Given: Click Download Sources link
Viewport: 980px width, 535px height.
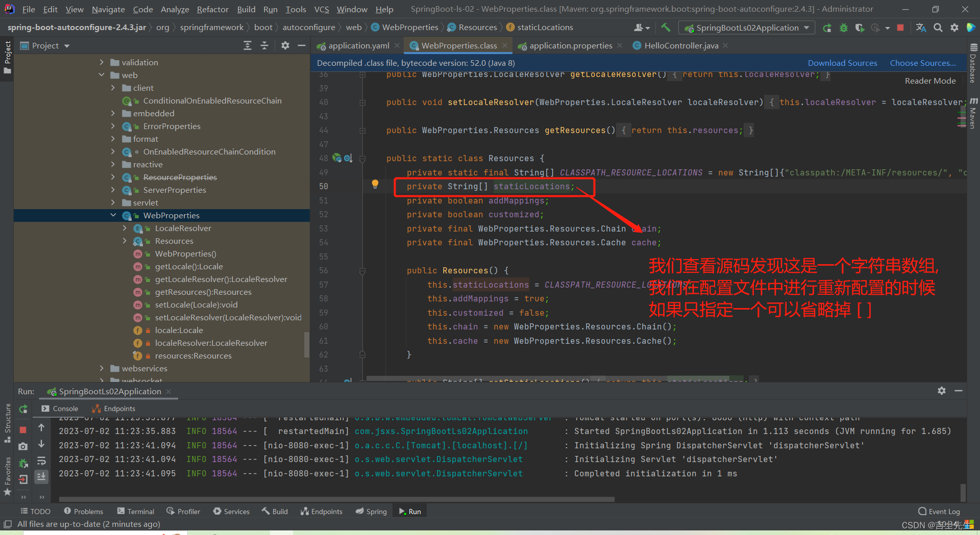Looking at the screenshot, I should [842, 63].
